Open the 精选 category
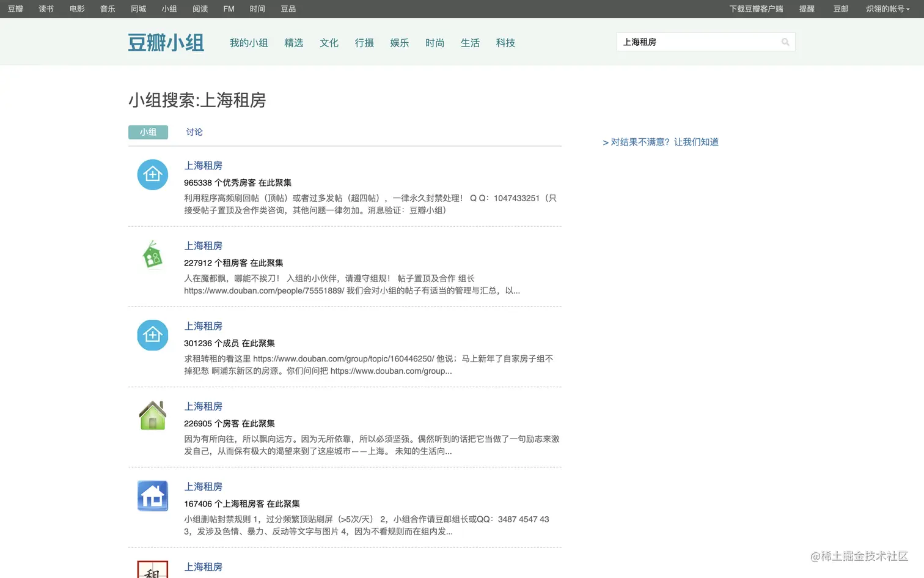The image size is (924, 578). tap(294, 43)
